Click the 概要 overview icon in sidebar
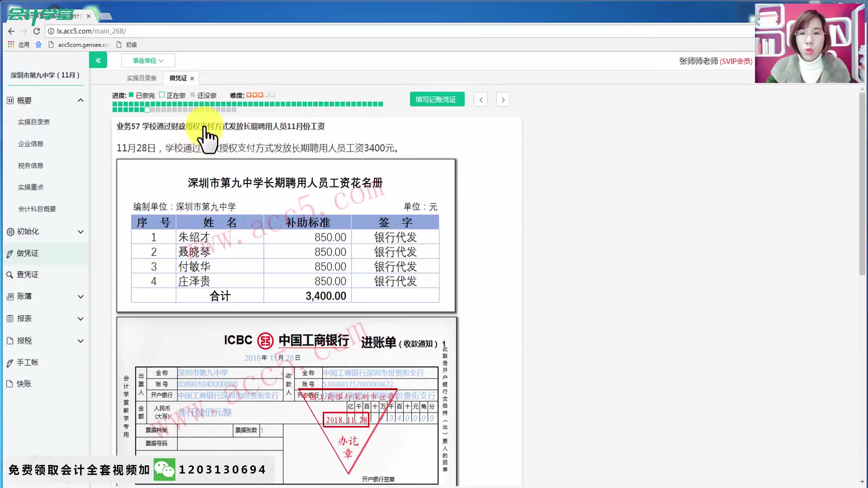 pos(9,100)
